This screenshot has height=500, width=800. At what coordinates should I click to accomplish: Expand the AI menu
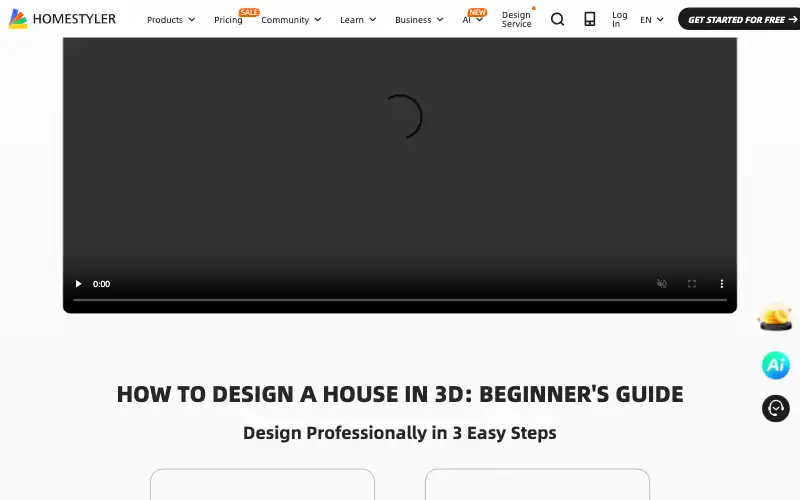(472, 20)
